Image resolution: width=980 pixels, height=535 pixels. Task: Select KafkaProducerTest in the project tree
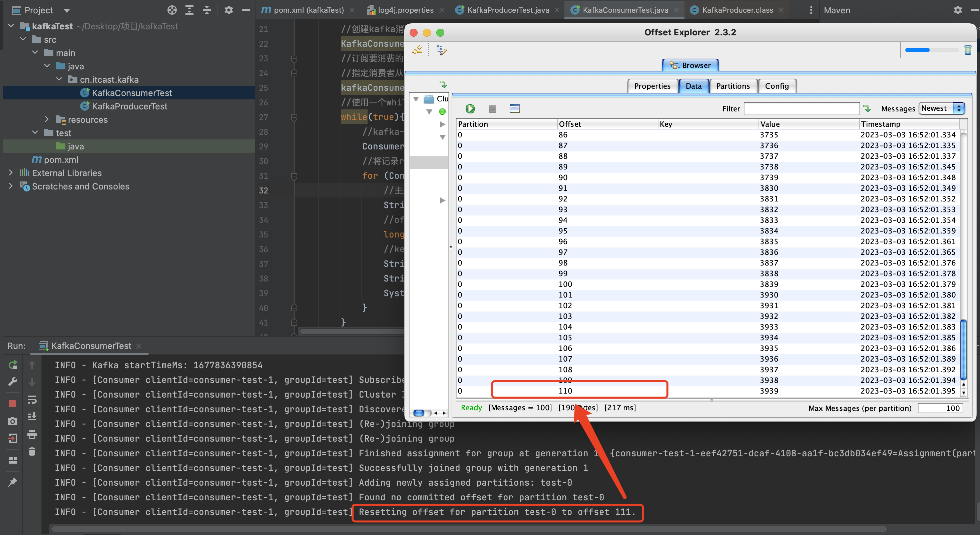point(129,106)
